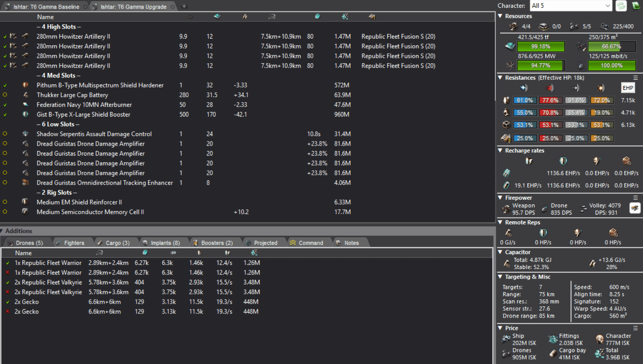This screenshot has width=643, height=364.
Task: Add a new fit tab with plus
Action: [184, 6]
